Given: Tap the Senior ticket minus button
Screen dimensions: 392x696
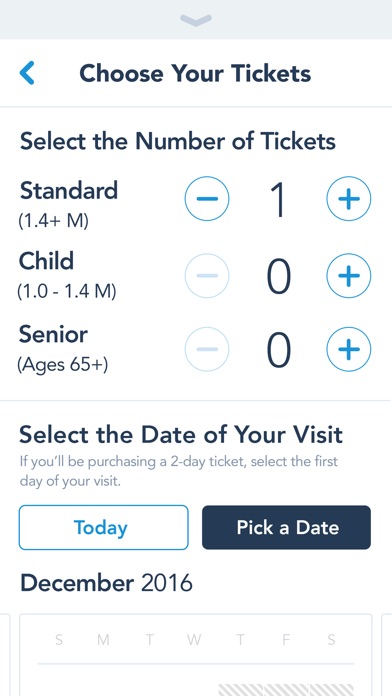Looking at the screenshot, I should coord(207,349).
